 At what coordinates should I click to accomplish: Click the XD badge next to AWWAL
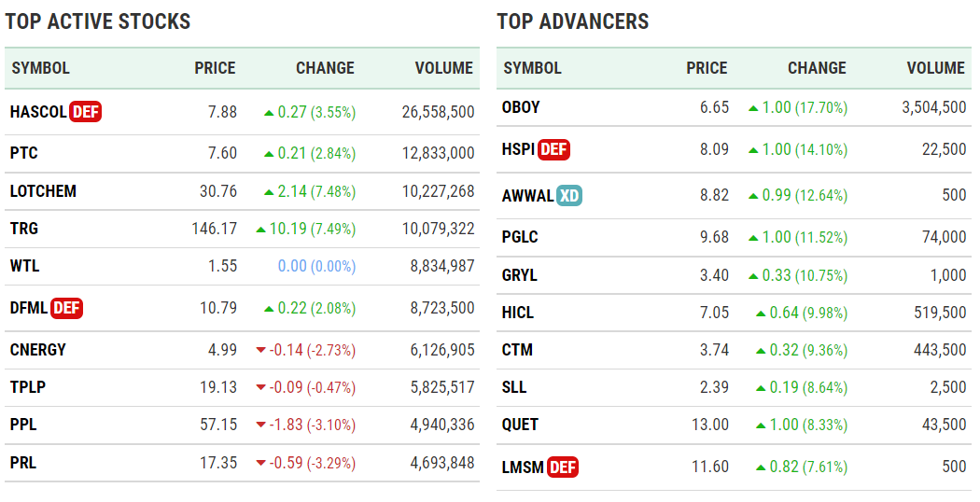pyautogui.click(x=569, y=196)
